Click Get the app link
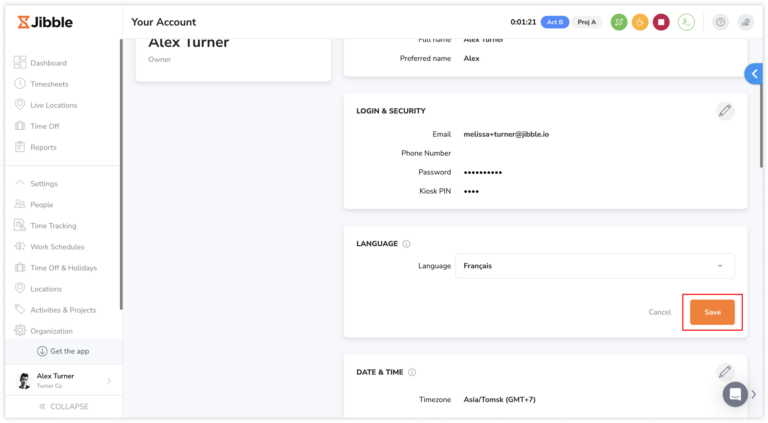The image size is (768, 423). tap(70, 351)
